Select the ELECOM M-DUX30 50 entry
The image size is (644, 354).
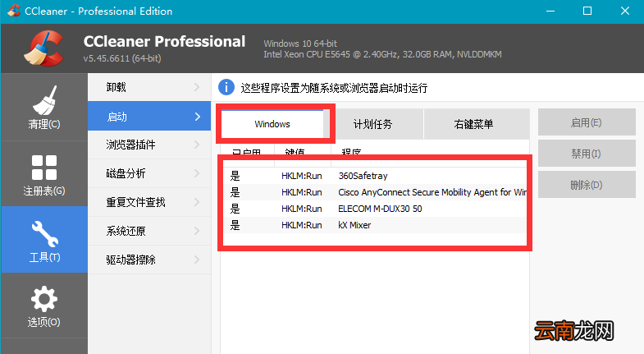[x=375, y=209]
